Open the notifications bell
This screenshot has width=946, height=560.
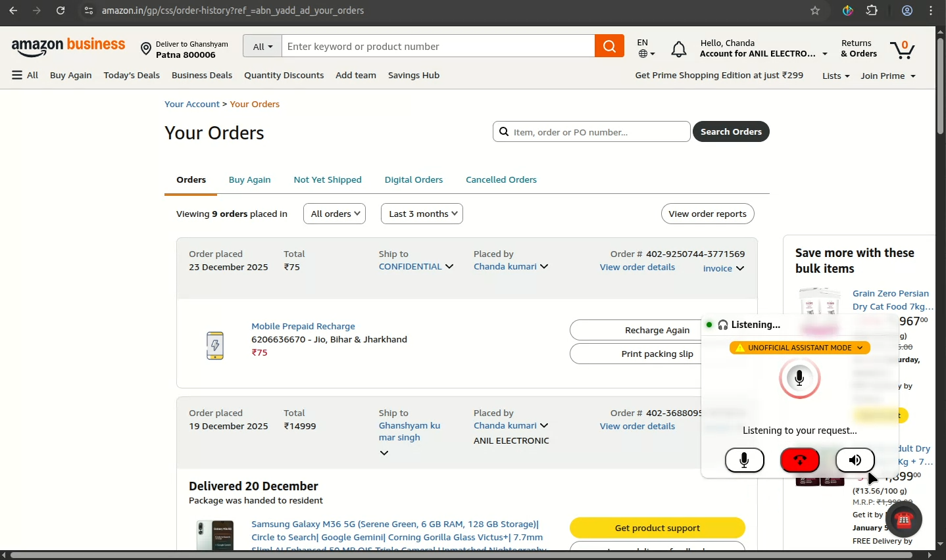click(680, 49)
